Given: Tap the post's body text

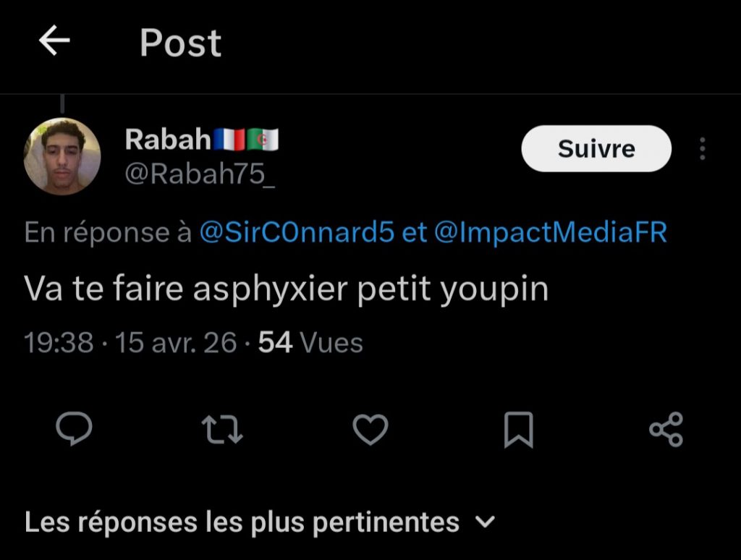Looking at the screenshot, I should [287, 289].
